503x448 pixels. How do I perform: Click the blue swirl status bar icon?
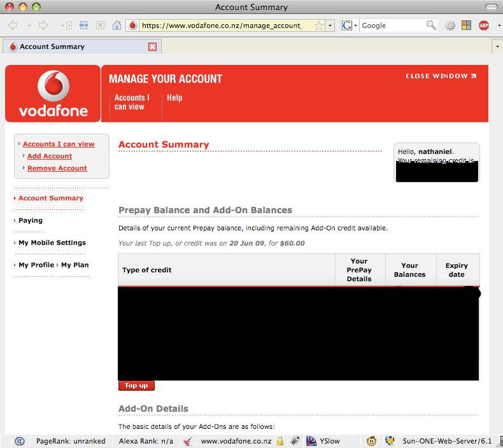pos(20,441)
